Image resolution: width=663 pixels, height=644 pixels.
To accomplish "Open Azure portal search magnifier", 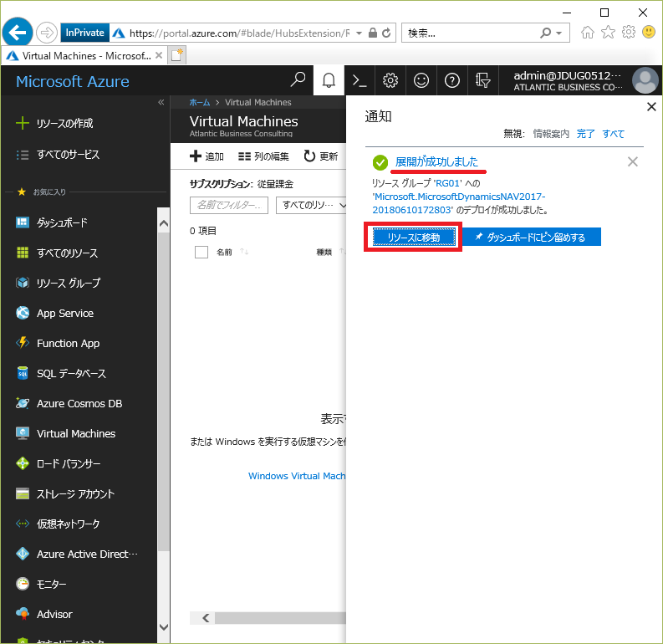I will pyautogui.click(x=298, y=79).
